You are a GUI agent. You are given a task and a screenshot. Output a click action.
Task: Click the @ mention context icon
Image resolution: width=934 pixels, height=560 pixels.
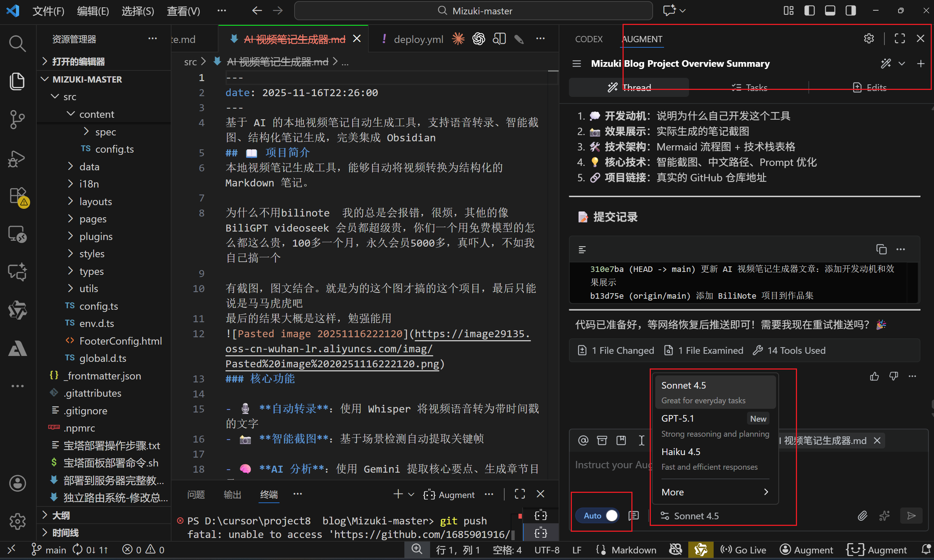583,440
